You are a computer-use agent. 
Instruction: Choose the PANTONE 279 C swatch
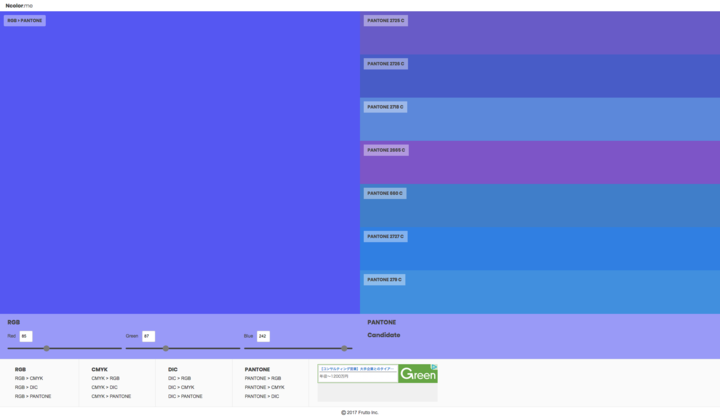pos(540,292)
